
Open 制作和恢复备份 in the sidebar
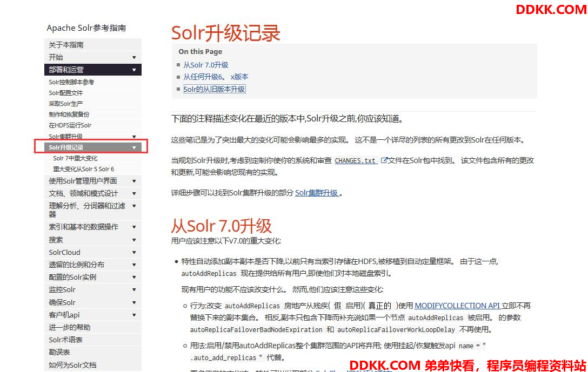[x=93, y=114]
